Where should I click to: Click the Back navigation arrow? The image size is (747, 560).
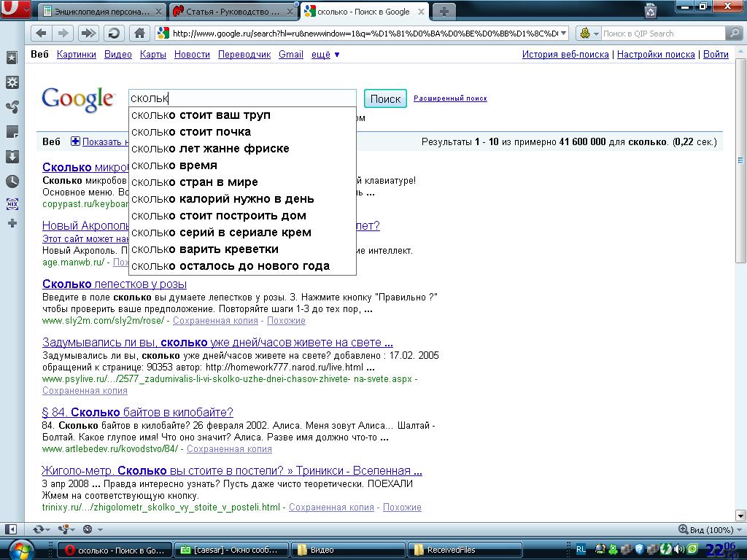click(41, 33)
